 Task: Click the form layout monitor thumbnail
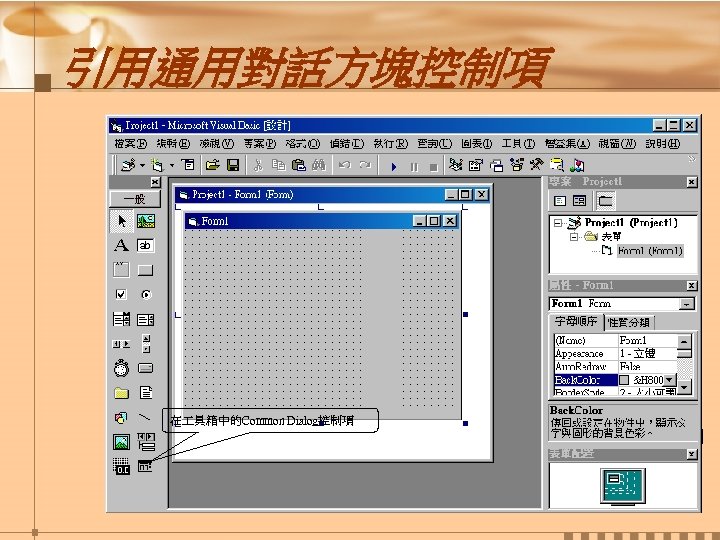click(623, 487)
